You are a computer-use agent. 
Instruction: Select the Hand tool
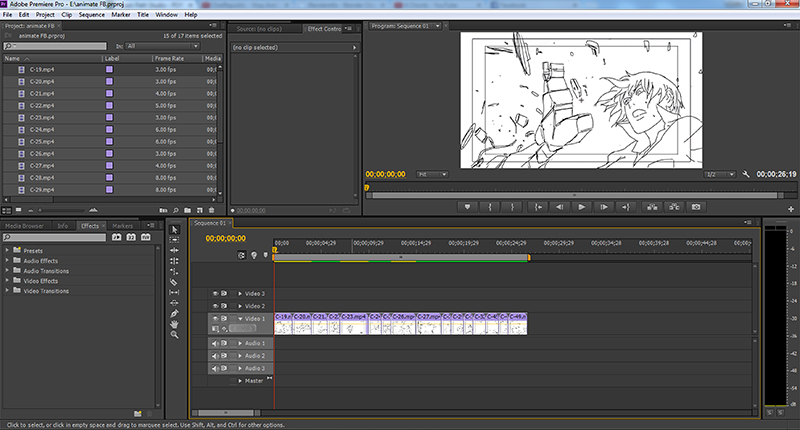[174, 324]
